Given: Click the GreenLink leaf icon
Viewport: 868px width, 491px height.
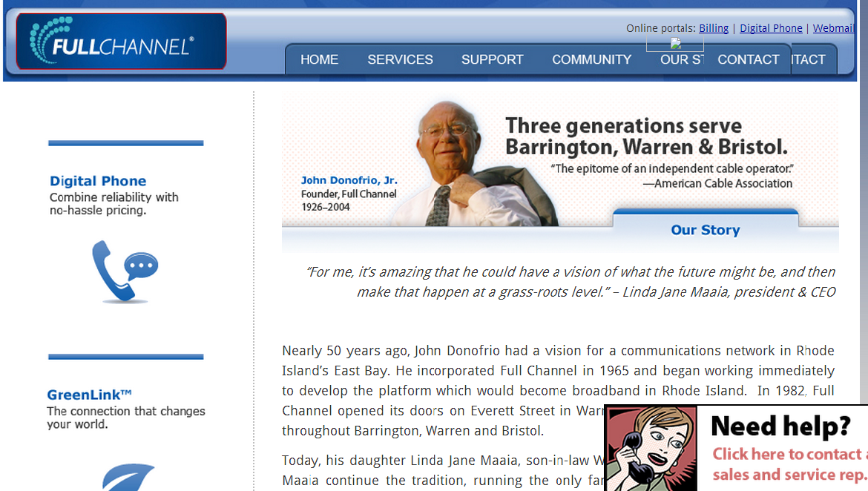Looking at the screenshot, I should coord(128,477).
